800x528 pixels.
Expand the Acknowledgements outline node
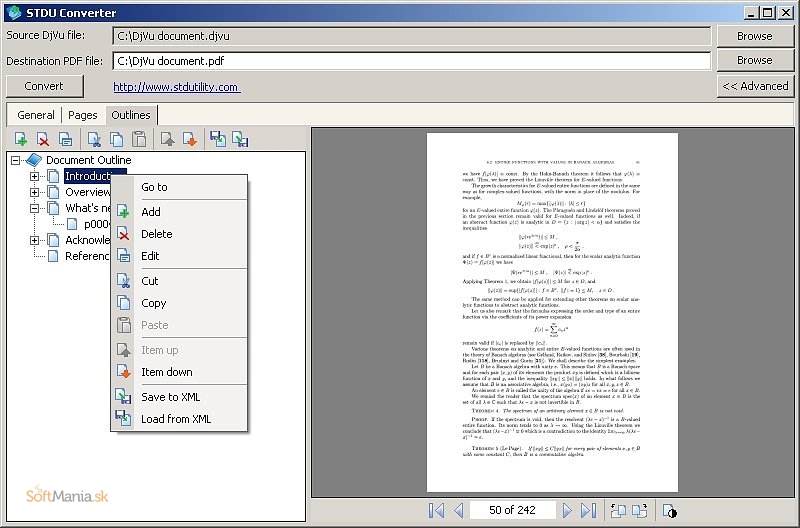click(x=34, y=240)
